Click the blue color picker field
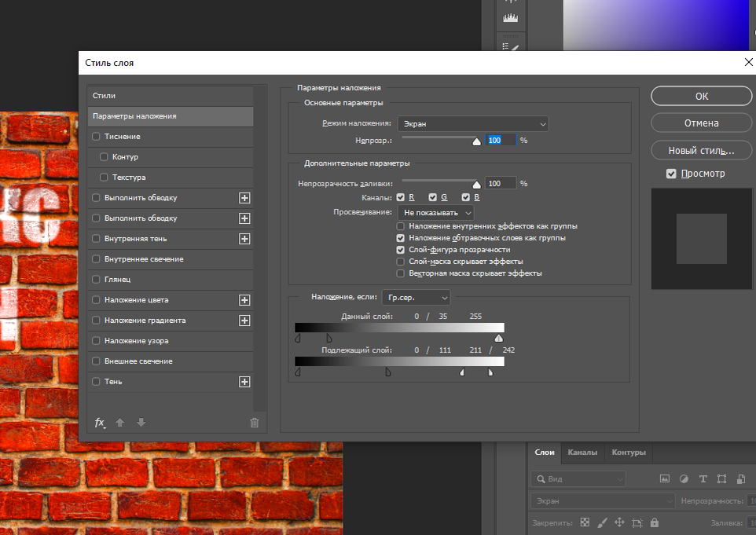The height and width of the screenshot is (535, 756). tap(658, 24)
